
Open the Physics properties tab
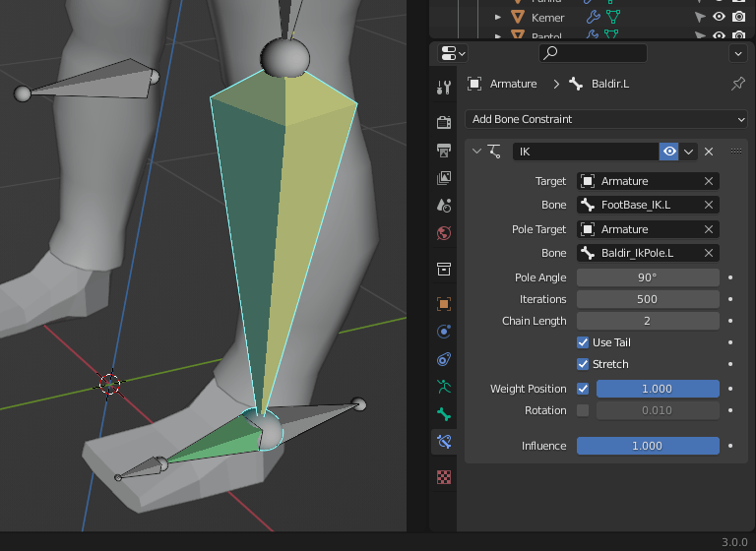[444, 332]
